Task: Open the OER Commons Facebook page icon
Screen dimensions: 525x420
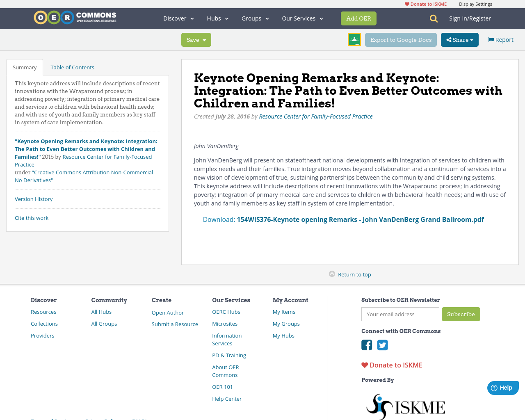Action: coord(367,345)
